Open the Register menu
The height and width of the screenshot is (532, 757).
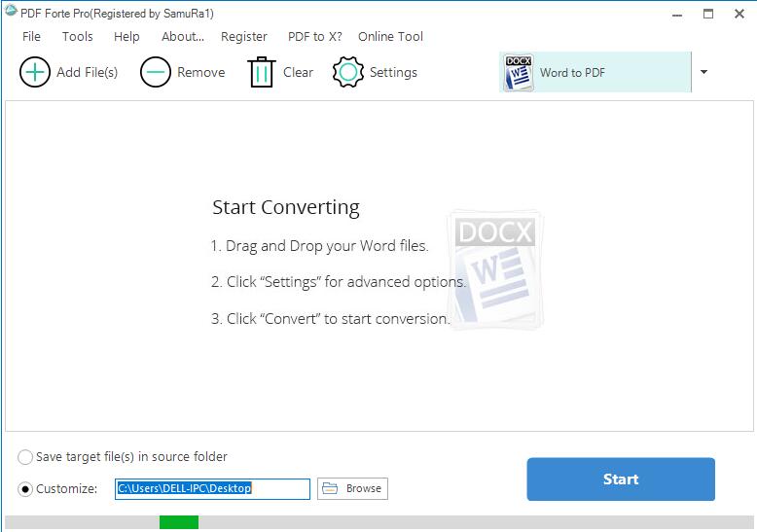point(244,37)
